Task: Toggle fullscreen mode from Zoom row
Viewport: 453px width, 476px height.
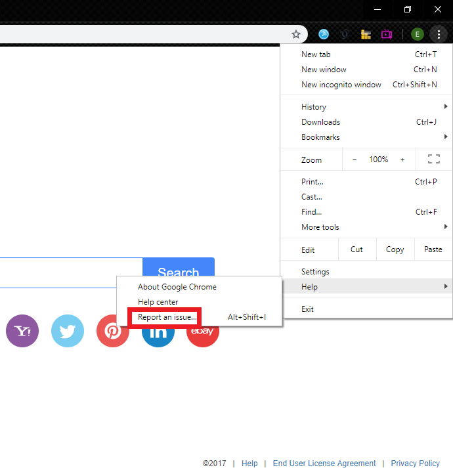Action: (x=434, y=159)
